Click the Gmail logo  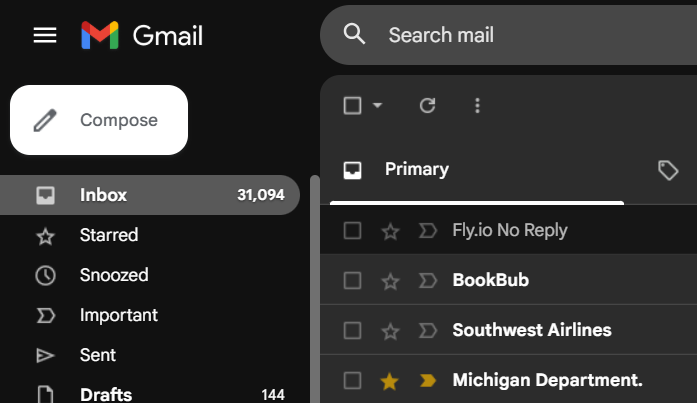pos(142,35)
